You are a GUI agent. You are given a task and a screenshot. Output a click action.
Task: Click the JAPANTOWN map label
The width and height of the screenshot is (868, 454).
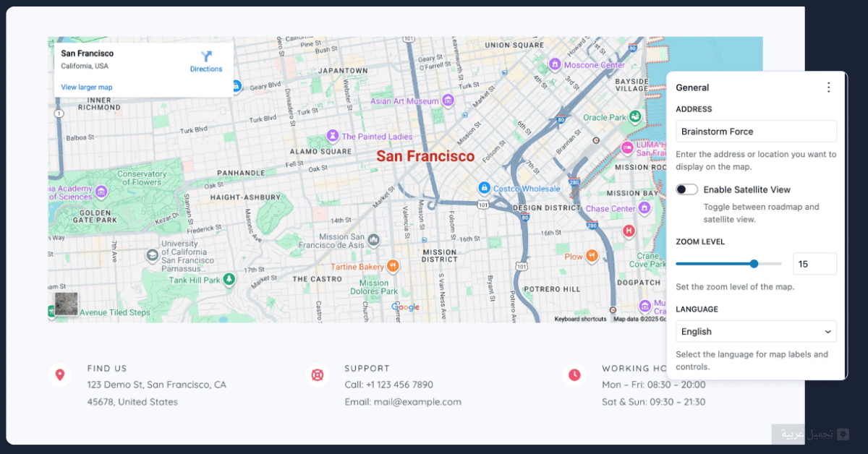343,71
